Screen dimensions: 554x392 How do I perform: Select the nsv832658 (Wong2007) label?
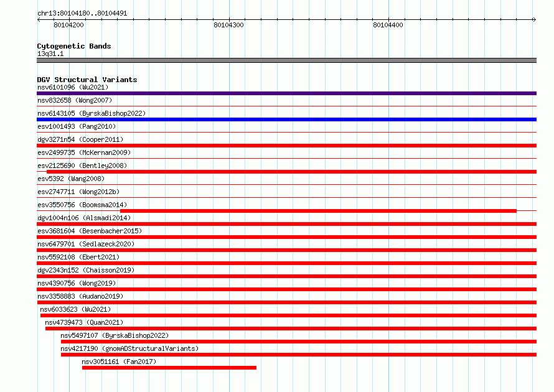[x=75, y=100]
